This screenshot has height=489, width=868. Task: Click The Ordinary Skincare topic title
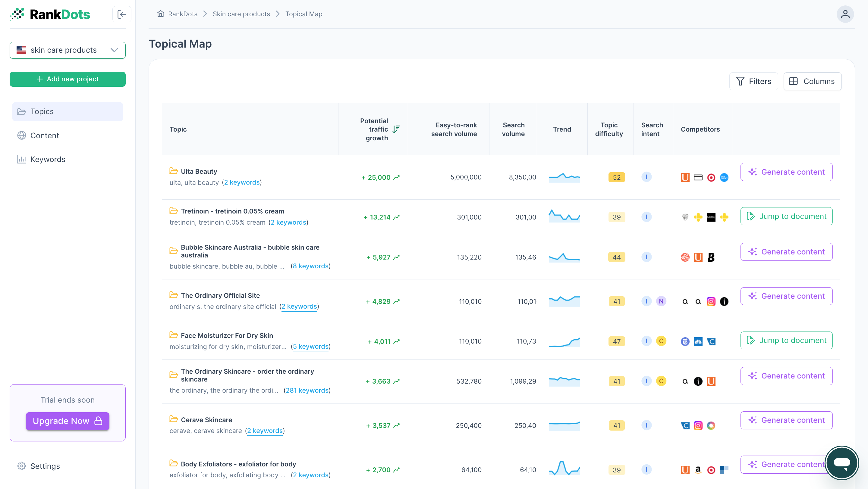(x=247, y=375)
